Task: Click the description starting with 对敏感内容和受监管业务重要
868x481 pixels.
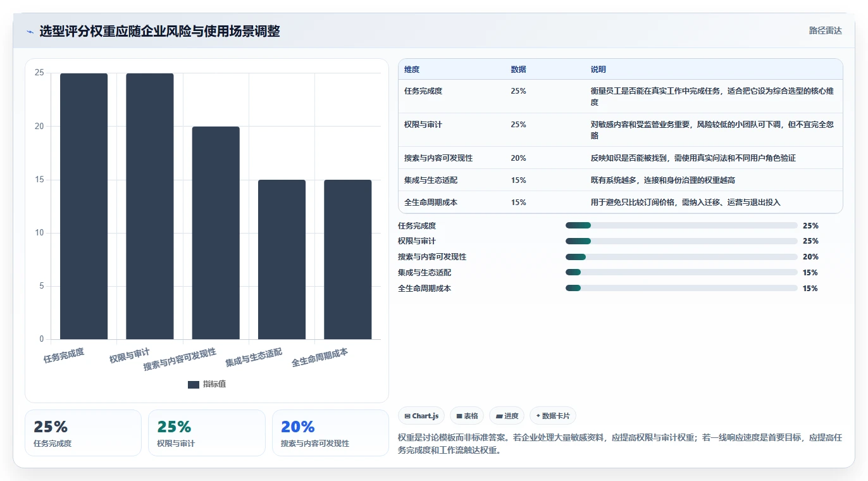Action: coord(712,130)
